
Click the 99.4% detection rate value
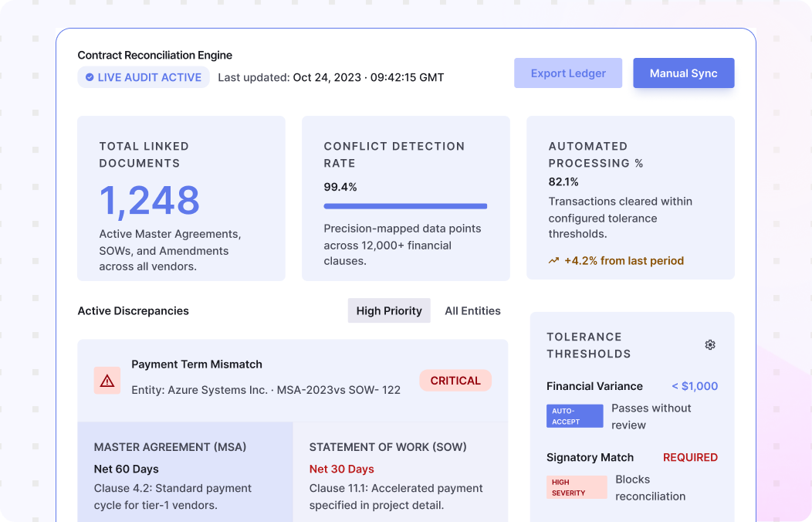coord(340,187)
